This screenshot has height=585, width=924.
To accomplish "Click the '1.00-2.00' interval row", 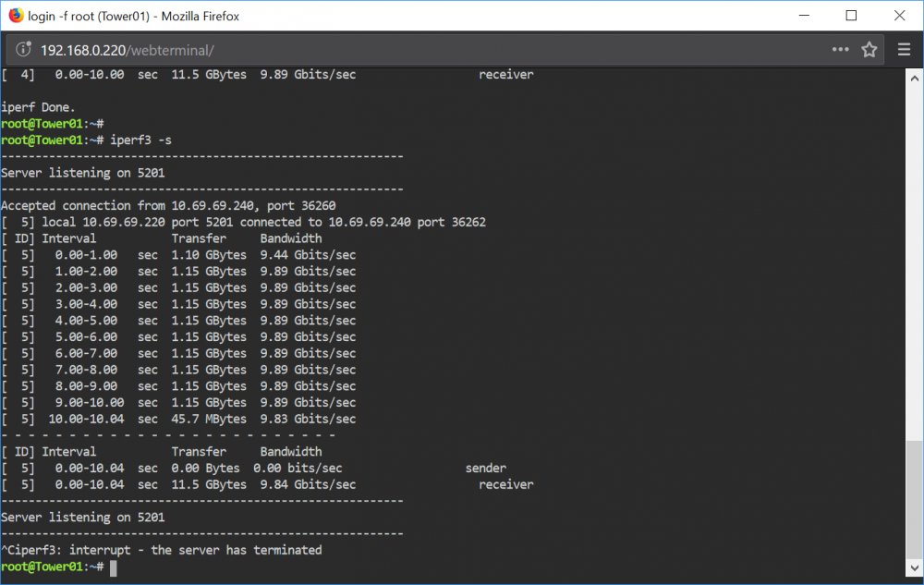I will (x=178, y=272).
